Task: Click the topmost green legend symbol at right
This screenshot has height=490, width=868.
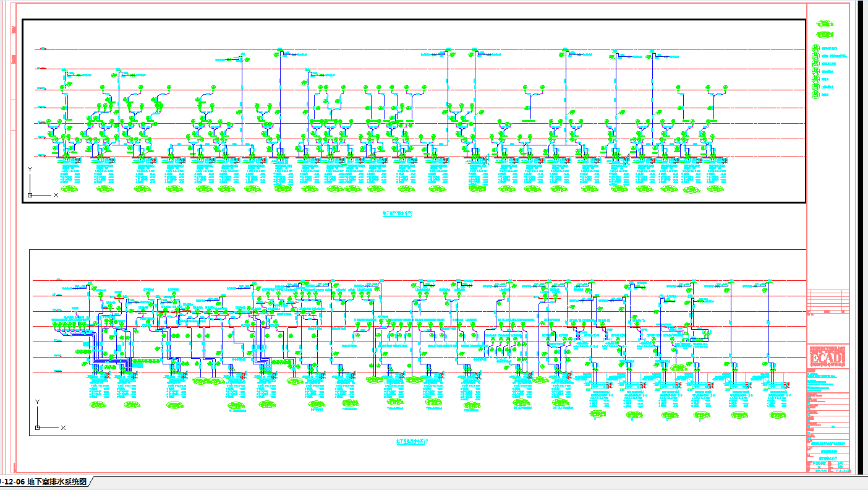Action: tap(823, 24)
